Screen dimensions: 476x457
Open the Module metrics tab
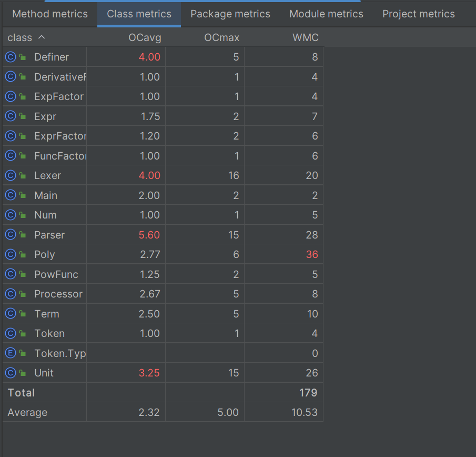pyautogui.click(x=326, y=14)
